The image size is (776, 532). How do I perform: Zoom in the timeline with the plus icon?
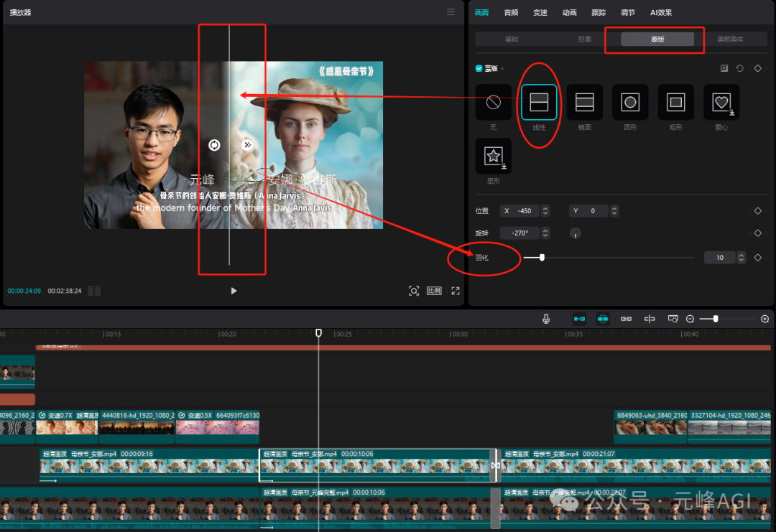(x=765, y=319)
